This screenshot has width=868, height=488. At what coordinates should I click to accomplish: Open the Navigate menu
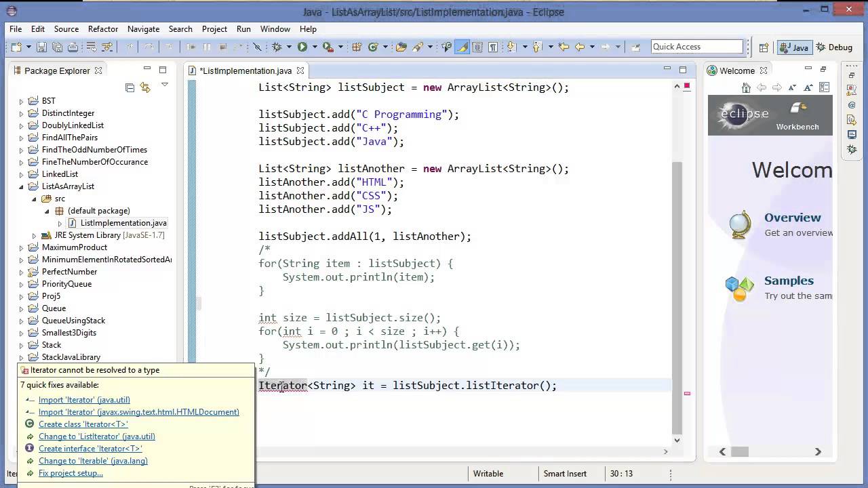click(144, 29)
